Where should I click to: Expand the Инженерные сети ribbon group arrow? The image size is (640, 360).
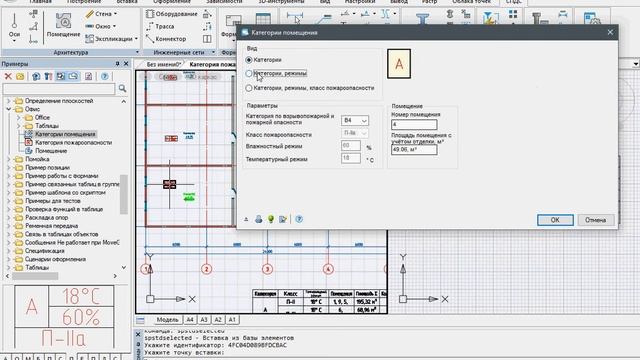click(213, 52)
